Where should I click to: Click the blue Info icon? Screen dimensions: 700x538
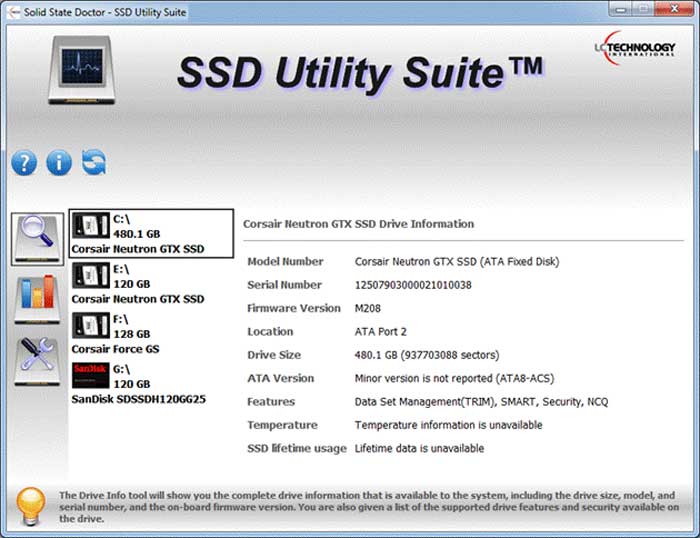point(59,163)
